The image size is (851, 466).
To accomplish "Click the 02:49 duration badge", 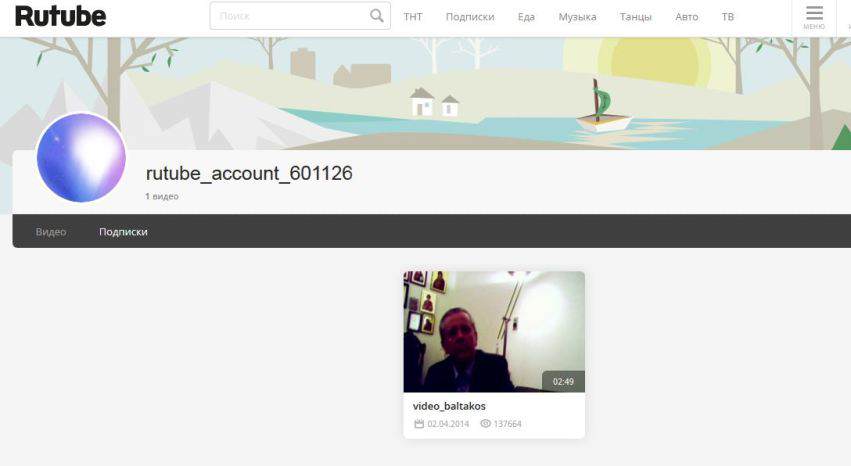I will pyautogui.click(x=563, y=381).
